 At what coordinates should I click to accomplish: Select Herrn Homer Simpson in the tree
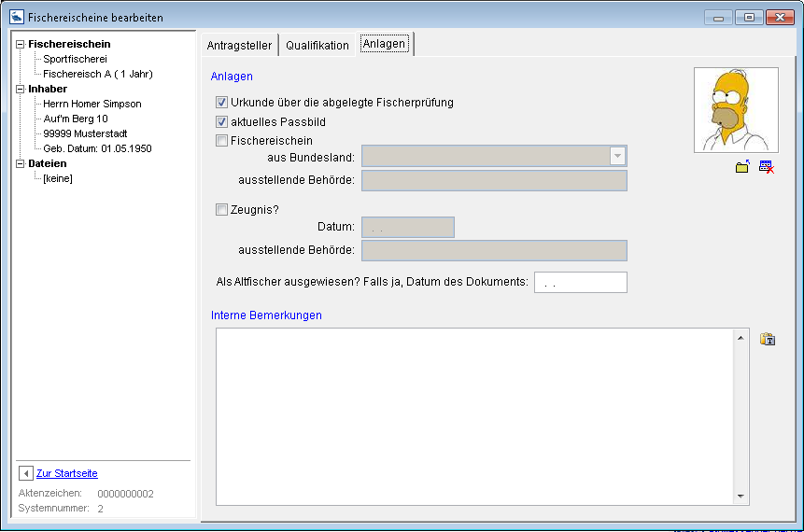click(92, 104)
